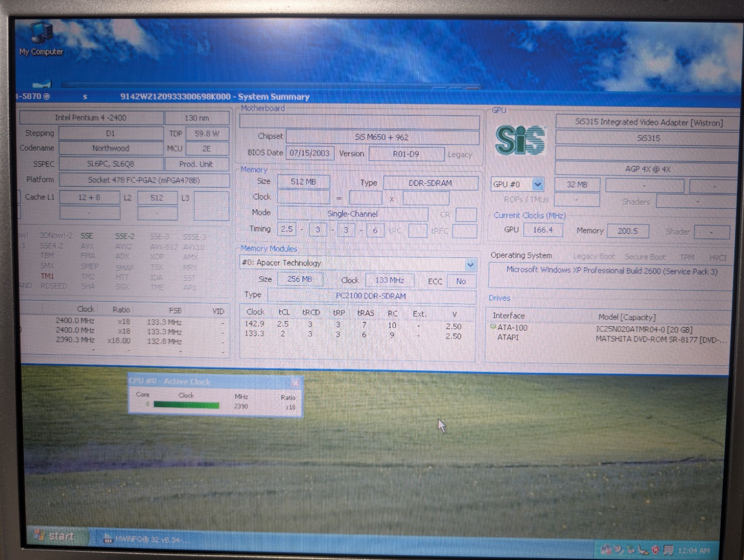Click the memory Timing value '2.5'
This screenshot has height=560, width=744.
point(287,229)
